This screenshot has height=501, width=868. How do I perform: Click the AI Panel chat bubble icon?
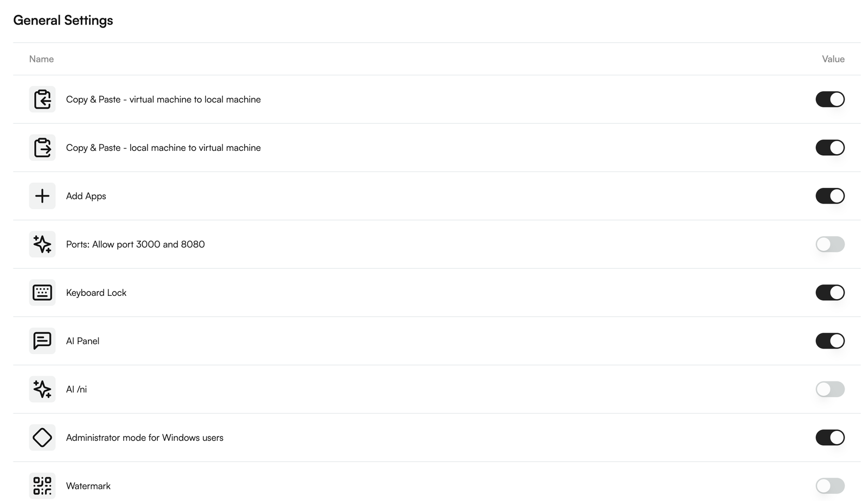42,341
